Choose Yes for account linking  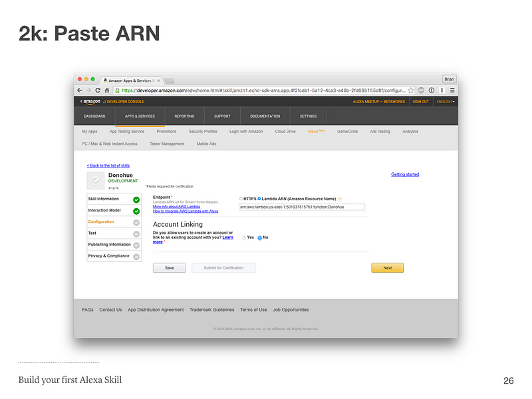tap(244, 238)
